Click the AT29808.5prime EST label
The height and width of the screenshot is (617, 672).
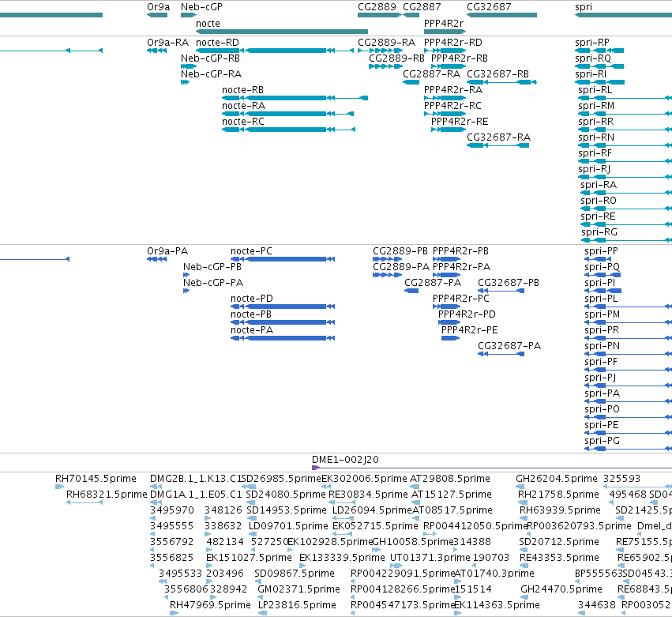(x=449, y=479)
